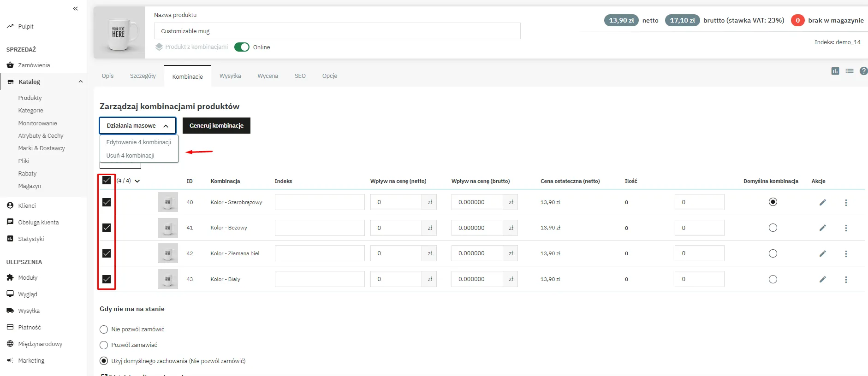The image size is (868, 376).
Task: Select 'Pozwól zamawiać' radio option
Action: pos(104,345)
